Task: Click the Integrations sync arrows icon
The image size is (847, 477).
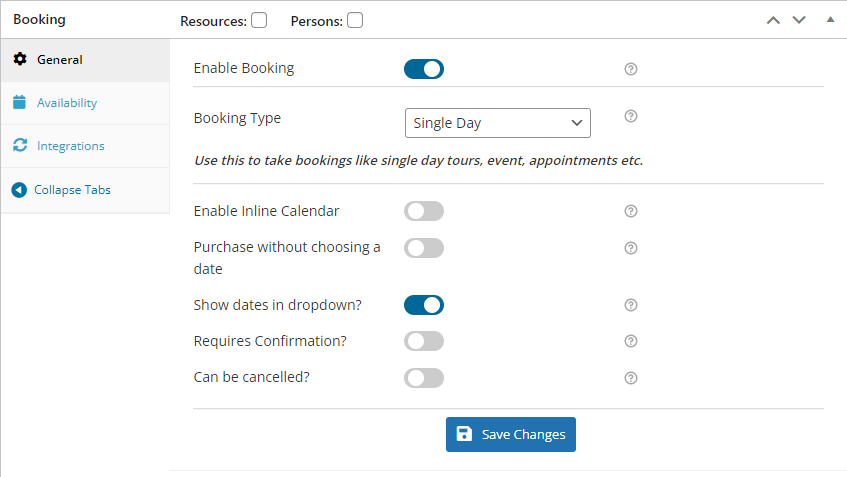Action: 20,145
